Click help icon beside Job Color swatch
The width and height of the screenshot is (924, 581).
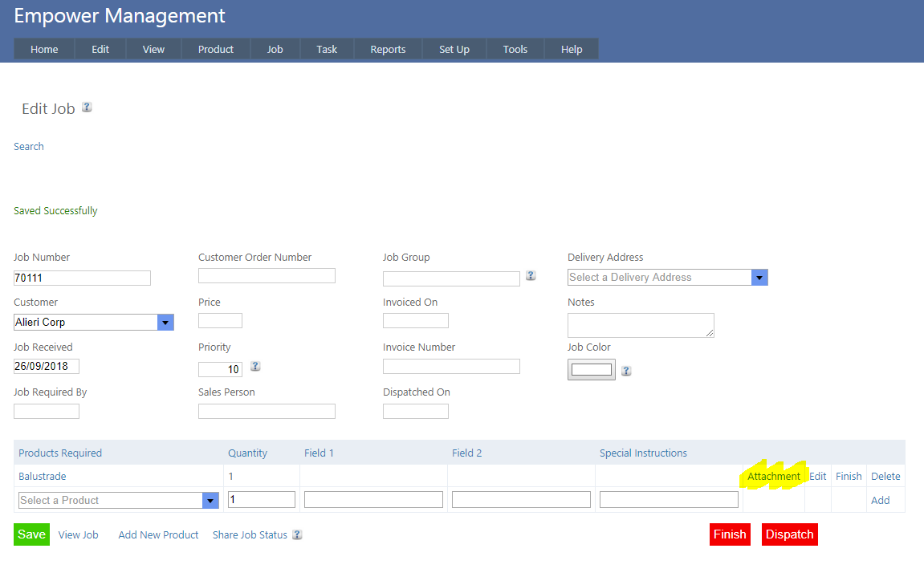(x=626, y=371)
